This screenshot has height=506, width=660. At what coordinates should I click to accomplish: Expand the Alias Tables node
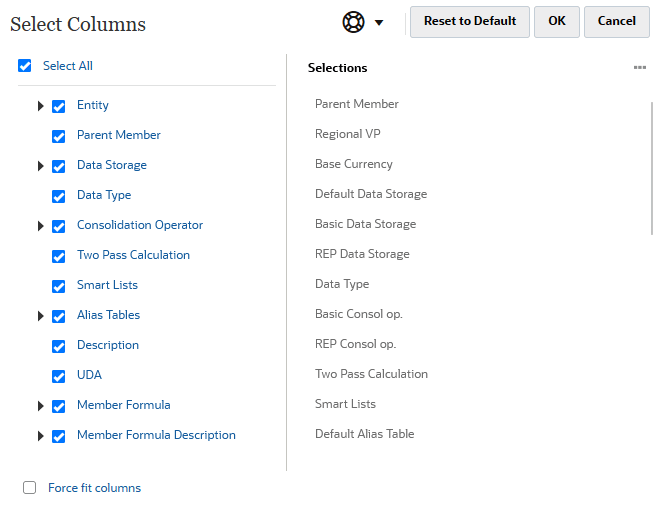click(41, 316)
